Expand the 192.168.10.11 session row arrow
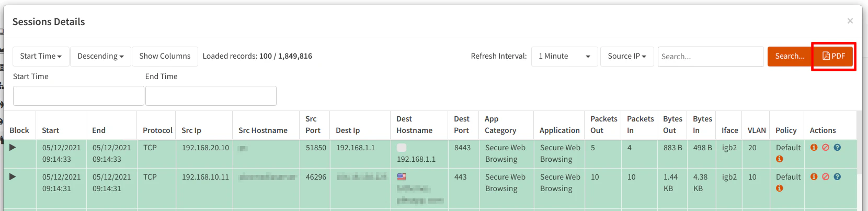868x211 pixels. coord(13,177)
